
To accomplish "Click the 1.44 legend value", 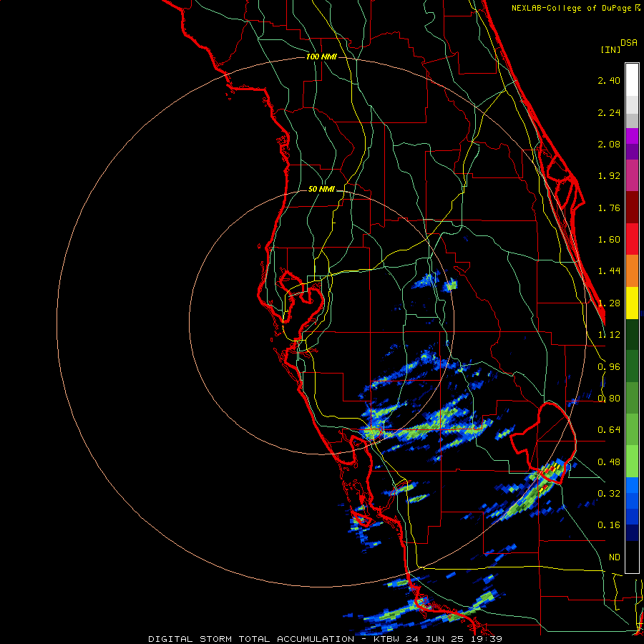I will 609,271.
